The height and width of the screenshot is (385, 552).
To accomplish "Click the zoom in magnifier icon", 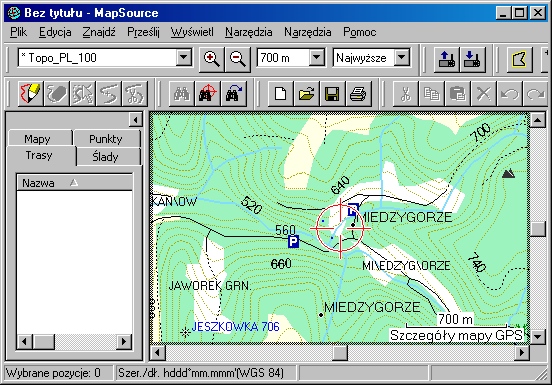I will [212, 59].
